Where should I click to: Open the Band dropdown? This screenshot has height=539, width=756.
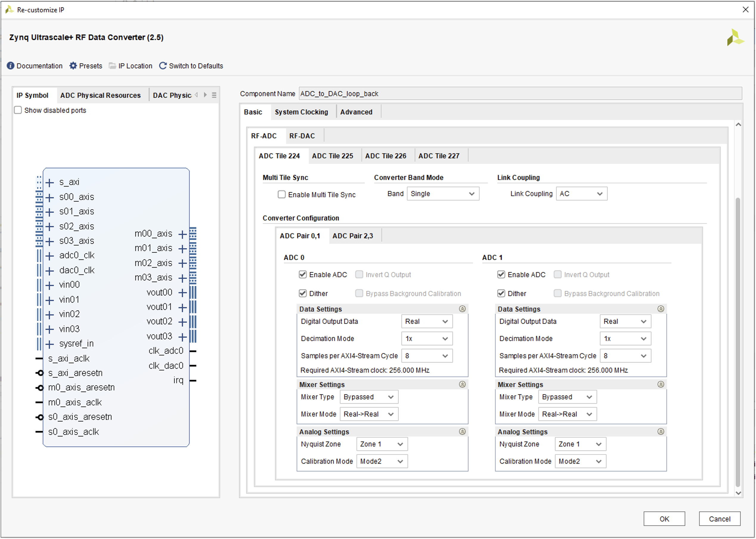coord(443,193)
